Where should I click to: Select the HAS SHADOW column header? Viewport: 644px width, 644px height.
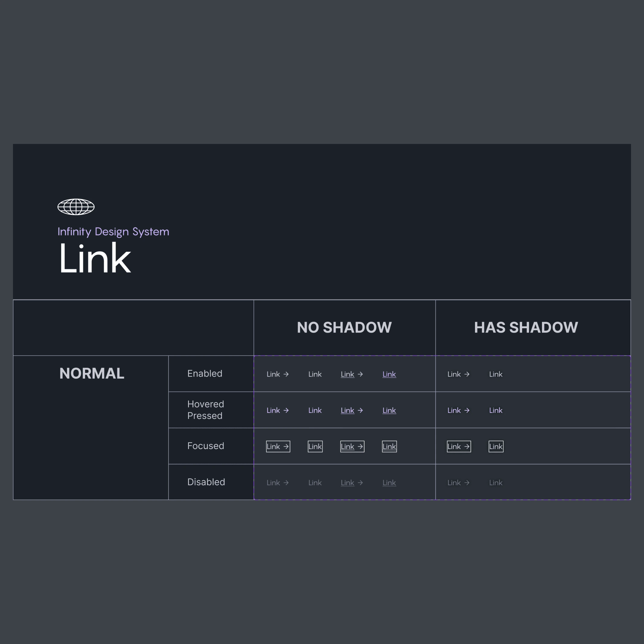(x=527, y=327)
